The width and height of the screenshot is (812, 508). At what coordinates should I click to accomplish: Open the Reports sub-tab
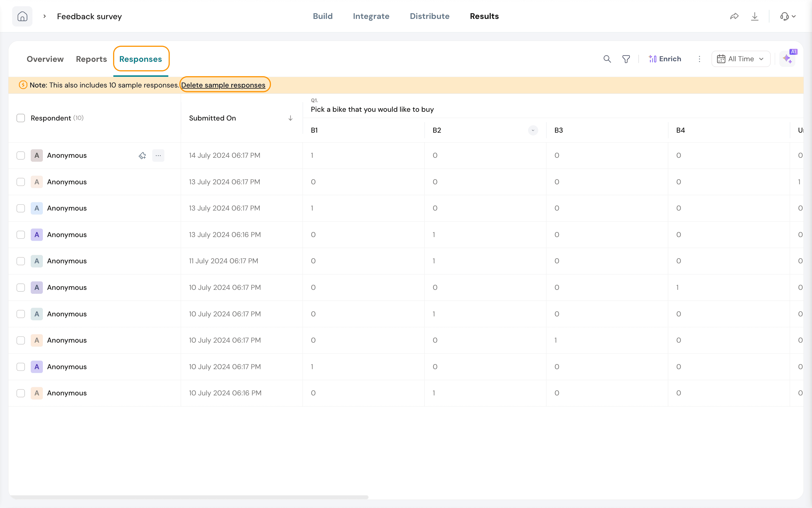click(91, 59)
